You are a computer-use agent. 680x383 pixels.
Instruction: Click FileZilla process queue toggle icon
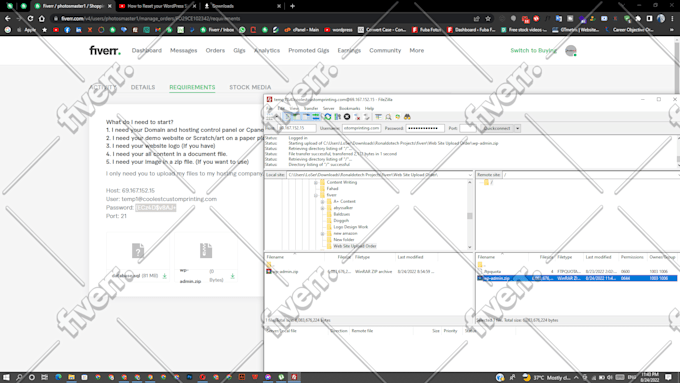(x=337, y=117)
